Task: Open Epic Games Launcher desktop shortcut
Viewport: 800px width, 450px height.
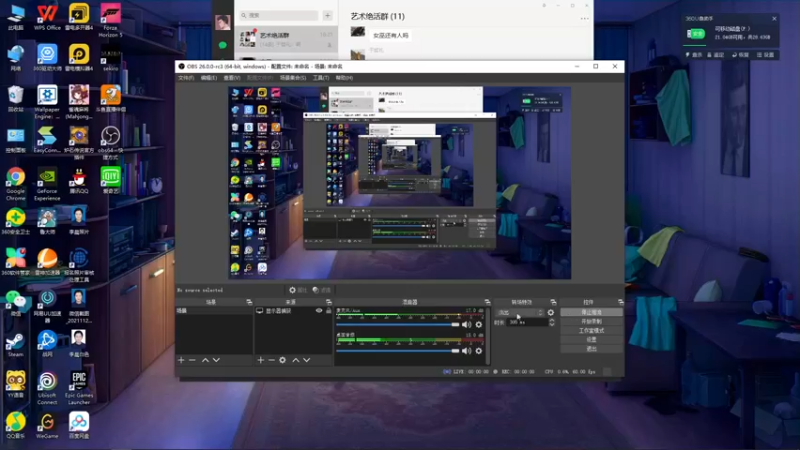Action: coord(79,388)
